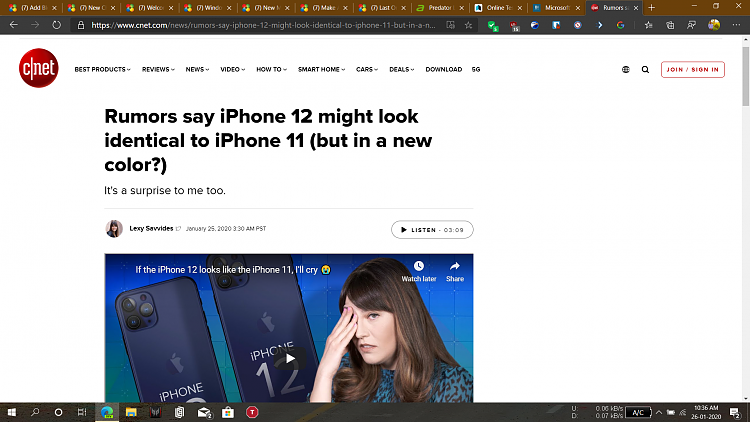Click Lexy Savvides author avatar photo
Viewport: 750px width, 422px height.
[x=114, y=229]
